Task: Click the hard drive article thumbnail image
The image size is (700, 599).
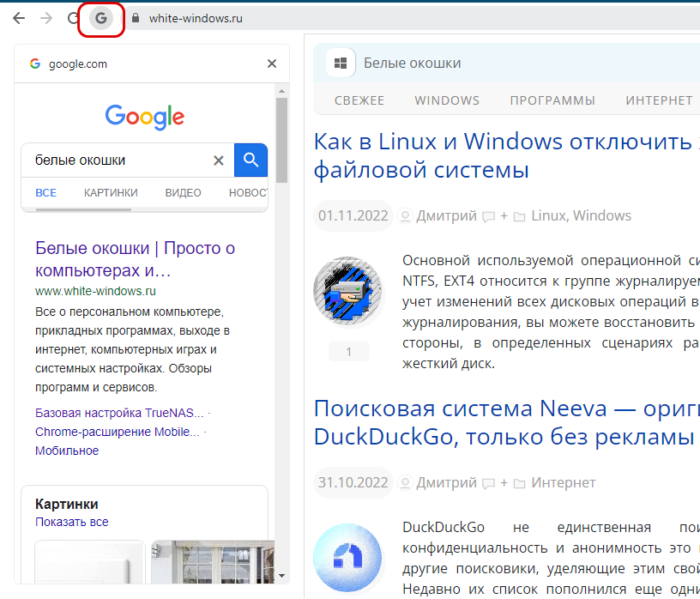Action: pyautogui.click(x=347, y=291)
